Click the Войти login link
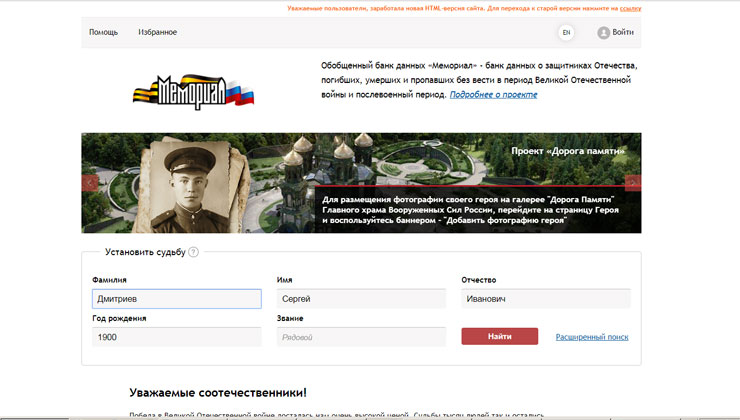The image size is (740, 420). coord(623,32)
